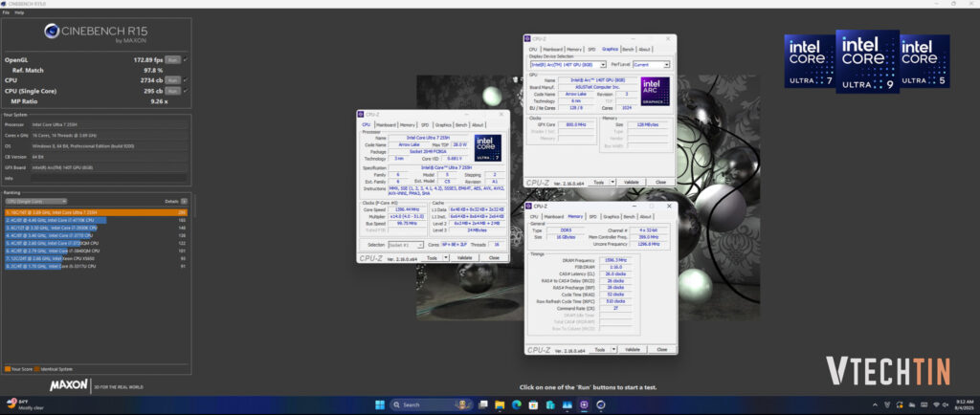This screenshot has height=415, width=980.
Task: Click Validate in CPU-Z Graphics window
Action: [632, 183]
